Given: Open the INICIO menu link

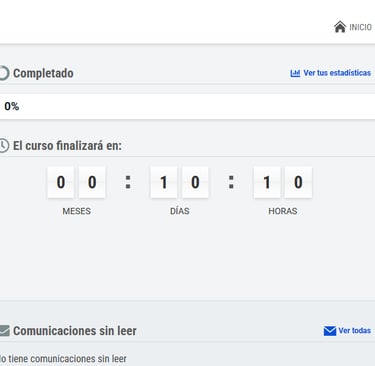Looking at the screenshot, I should coord(360,27).
